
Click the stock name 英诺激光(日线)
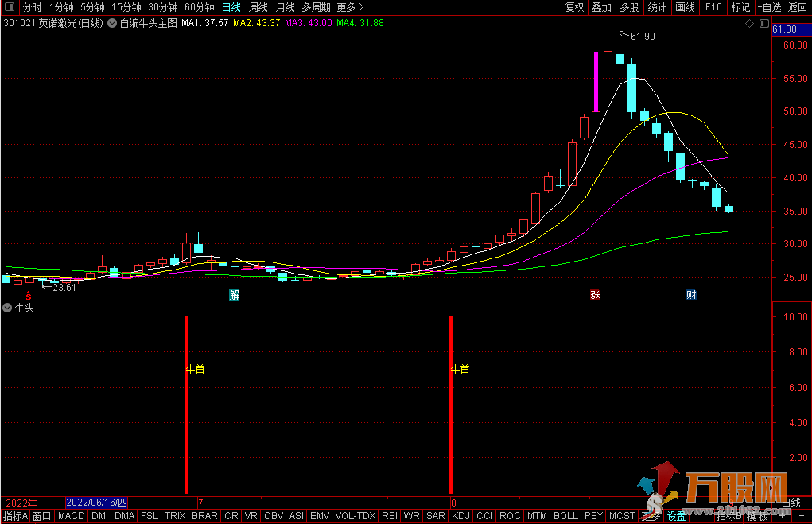71,23
